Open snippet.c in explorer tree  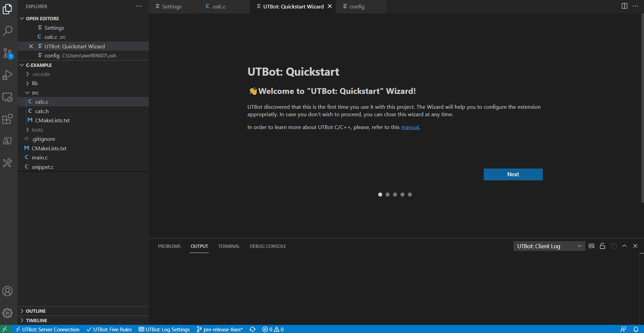pyautogui.click(x=83, y=167)
